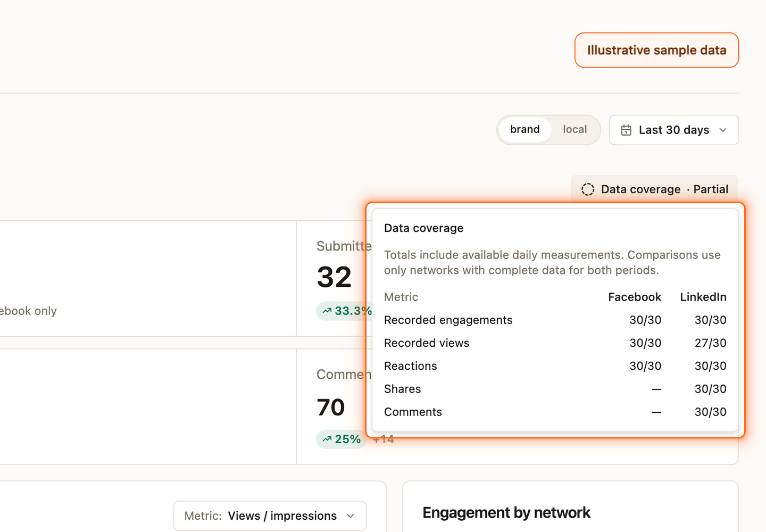The height and width of the screenshot is (532, 766).
Task: Click the Engagement by network heading
Action: click(506, 512)
